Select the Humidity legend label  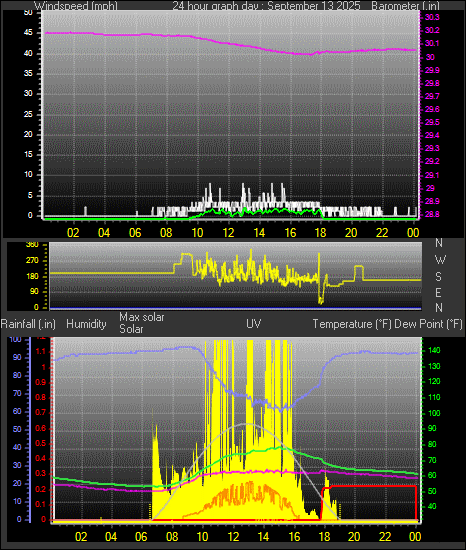click(x=86, y=324)
